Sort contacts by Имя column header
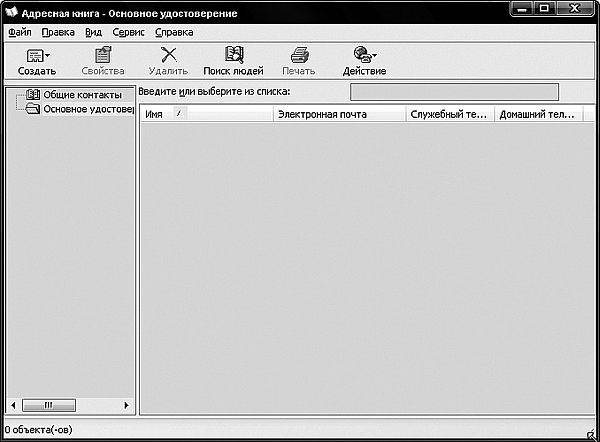This screenshot has height=442, width=600. [205, 114]
